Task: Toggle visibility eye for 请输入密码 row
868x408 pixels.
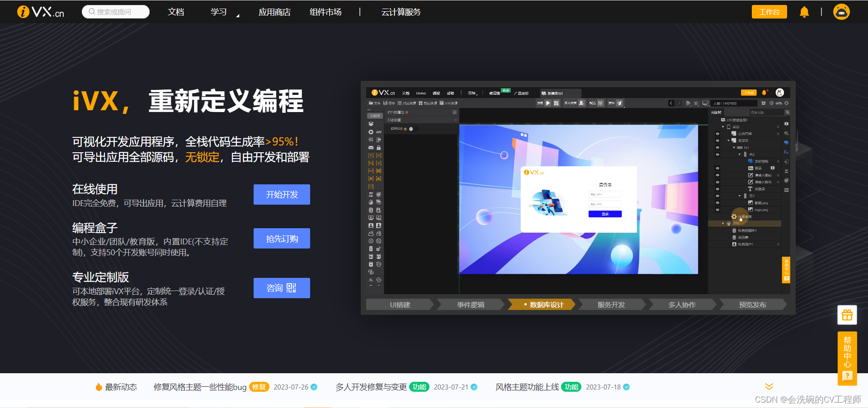Action: [x=717, y=175]
